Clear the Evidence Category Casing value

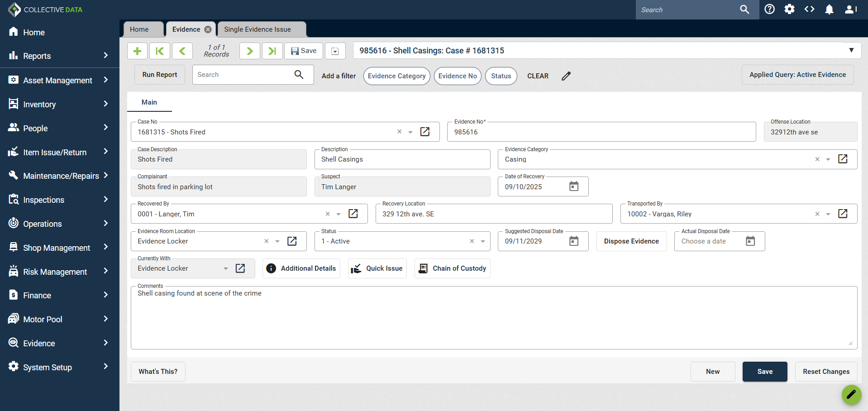817,159
